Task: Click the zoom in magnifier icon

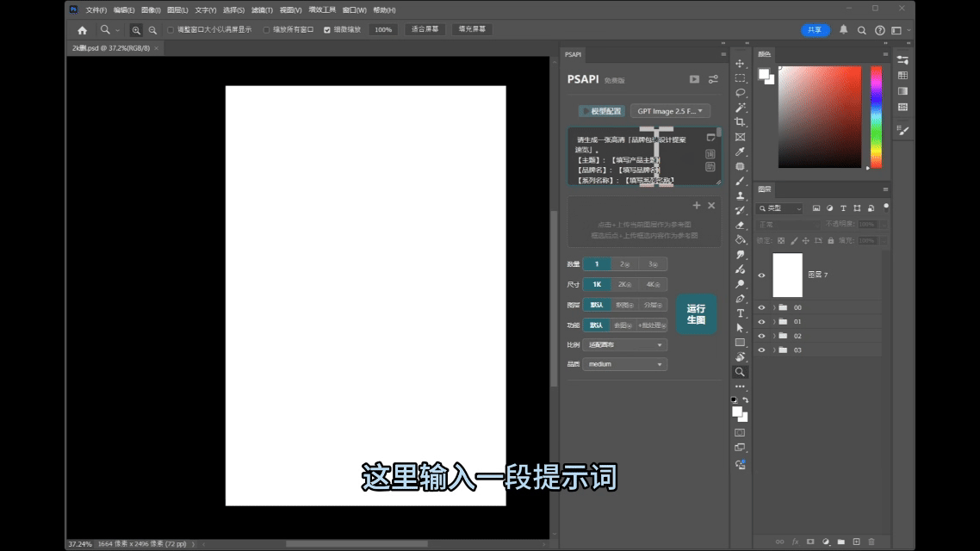Action: 135,30
